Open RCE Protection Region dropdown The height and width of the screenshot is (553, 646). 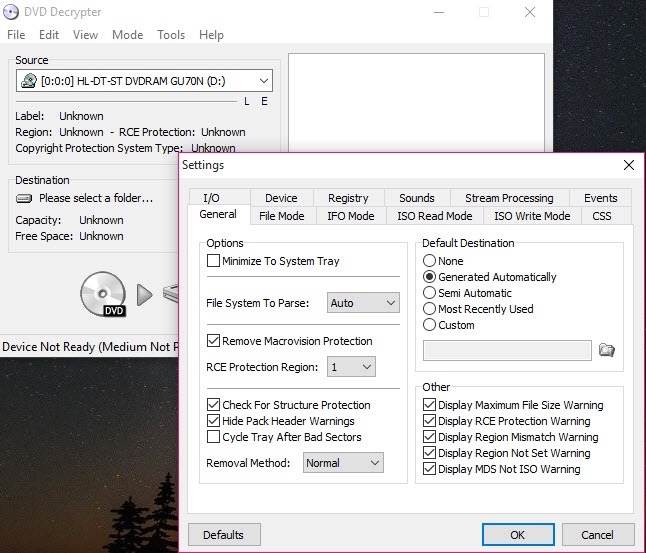351,367
